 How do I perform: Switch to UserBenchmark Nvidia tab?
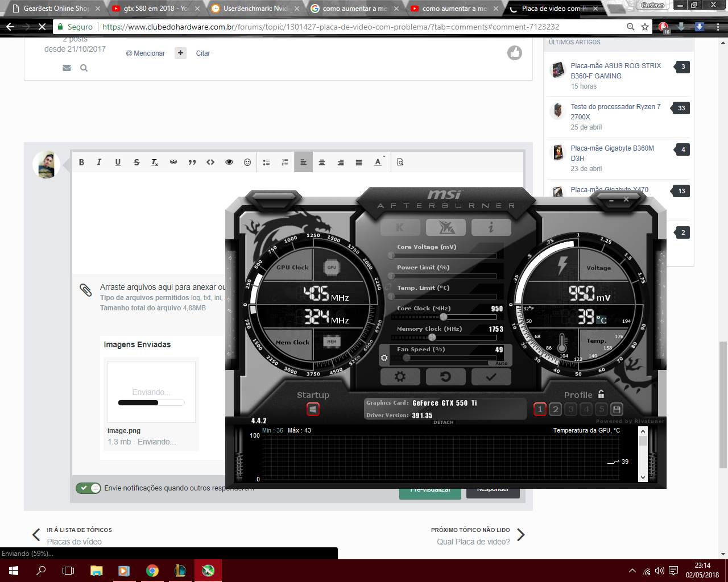coord(255,9)
